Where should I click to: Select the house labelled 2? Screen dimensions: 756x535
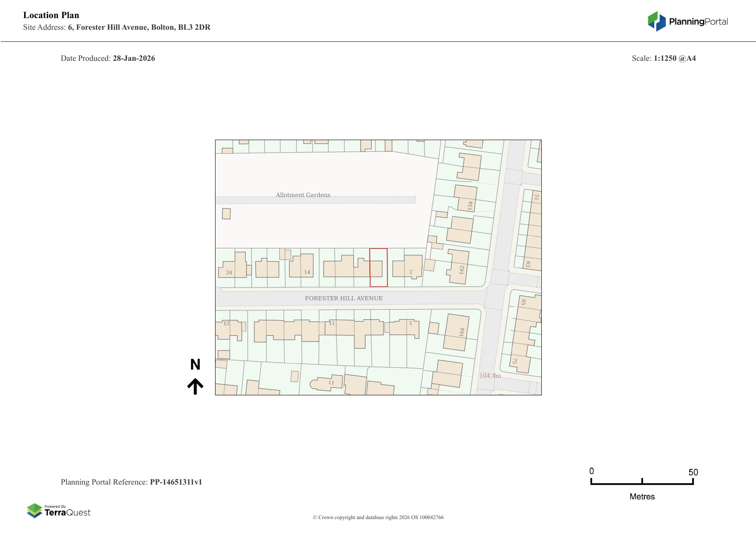click(412, 265)
